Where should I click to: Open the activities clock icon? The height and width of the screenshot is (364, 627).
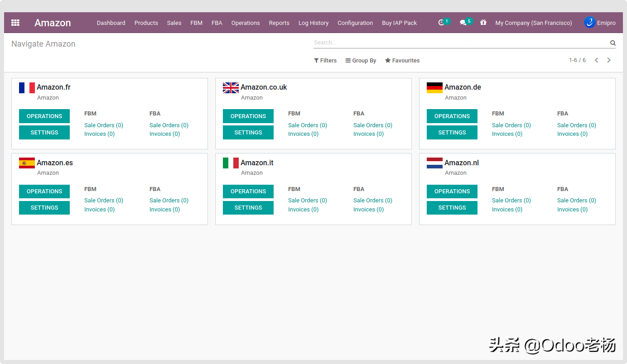pyautogui.click(x=441, y=23)
